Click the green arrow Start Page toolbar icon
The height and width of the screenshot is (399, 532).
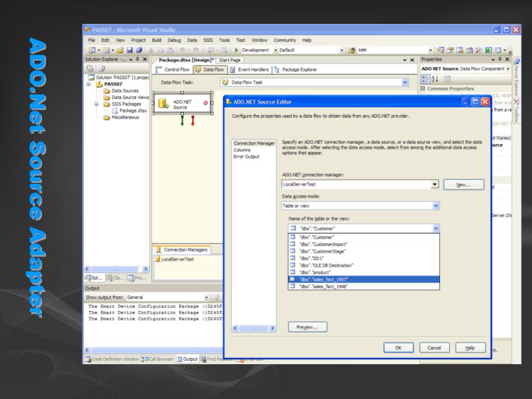488,50
